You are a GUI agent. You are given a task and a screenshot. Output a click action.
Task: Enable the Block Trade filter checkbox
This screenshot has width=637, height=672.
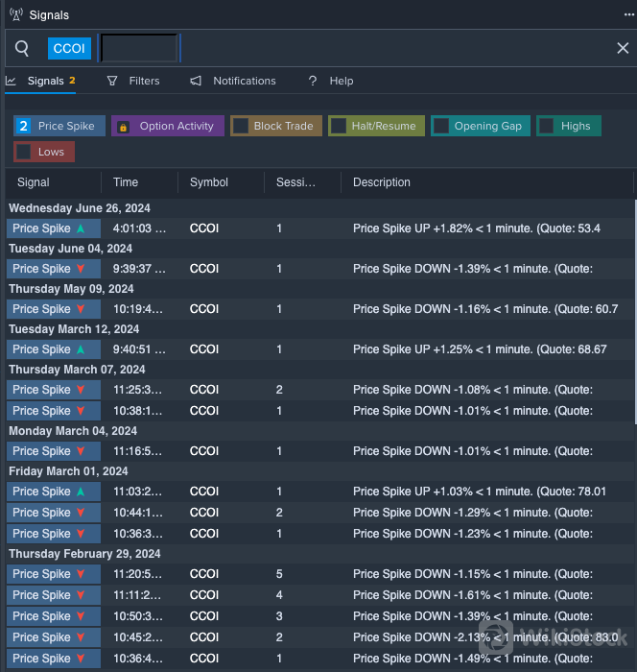coord(241,126)
